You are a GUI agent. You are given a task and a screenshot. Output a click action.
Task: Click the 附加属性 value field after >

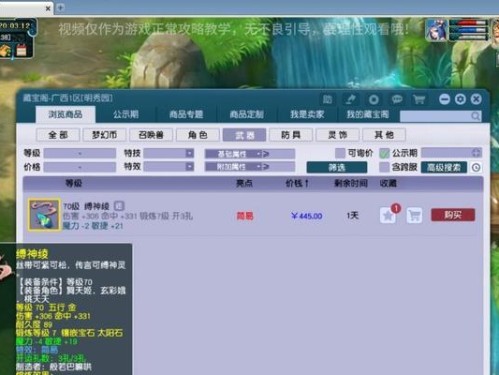tap(282, 166)
